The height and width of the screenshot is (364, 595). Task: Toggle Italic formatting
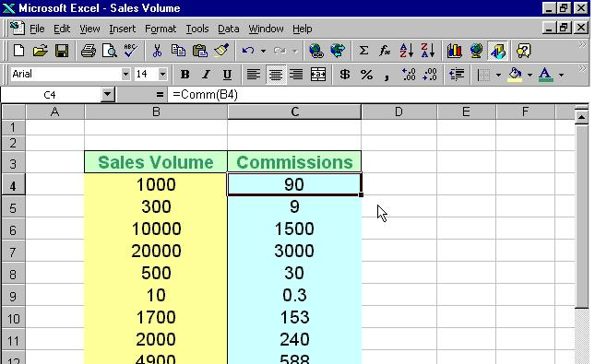point(206,75)
